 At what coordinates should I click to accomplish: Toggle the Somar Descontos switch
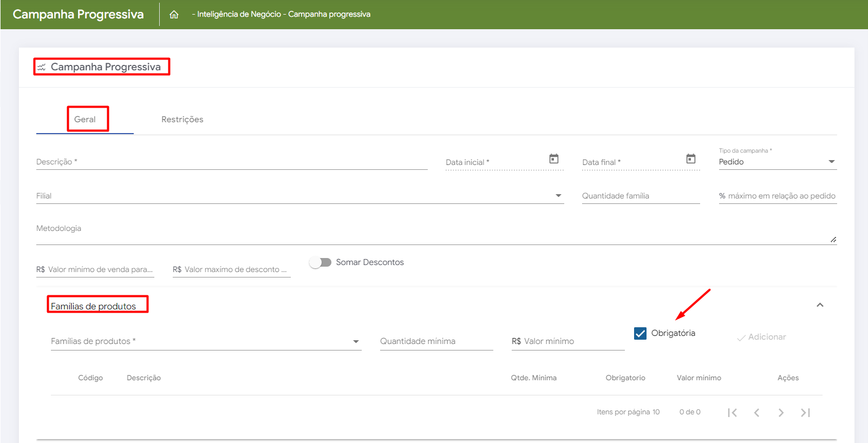tap(320, 262)
